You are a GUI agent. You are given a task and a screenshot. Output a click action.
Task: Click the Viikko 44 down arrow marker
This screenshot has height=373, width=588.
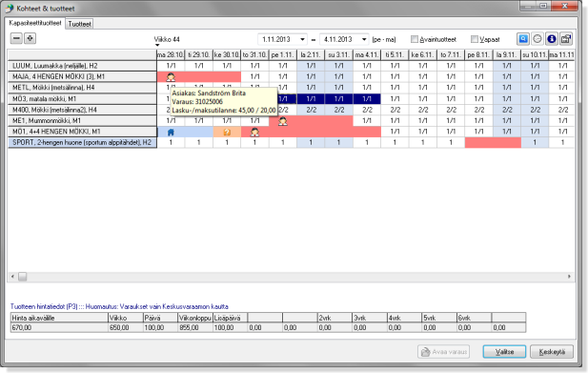click(157, 46)
